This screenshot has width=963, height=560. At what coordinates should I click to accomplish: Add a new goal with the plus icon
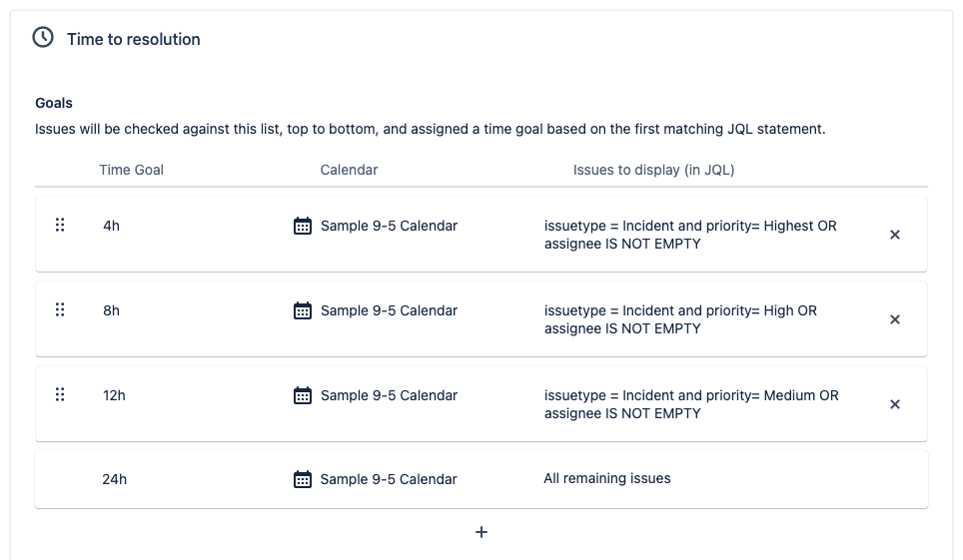coord(481,532)
